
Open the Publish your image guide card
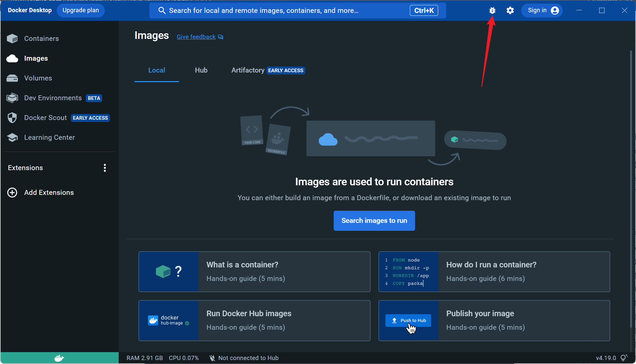click(x=494, y=320)
